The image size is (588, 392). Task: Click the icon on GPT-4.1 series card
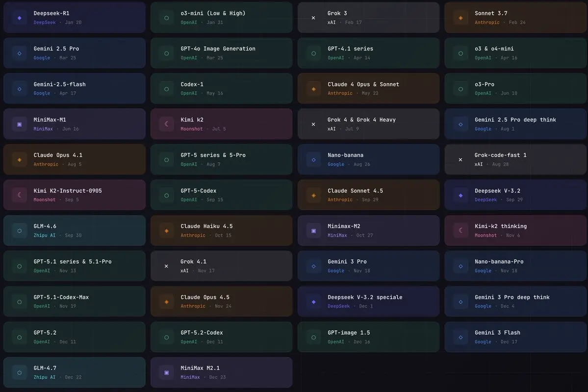point(313,53)
